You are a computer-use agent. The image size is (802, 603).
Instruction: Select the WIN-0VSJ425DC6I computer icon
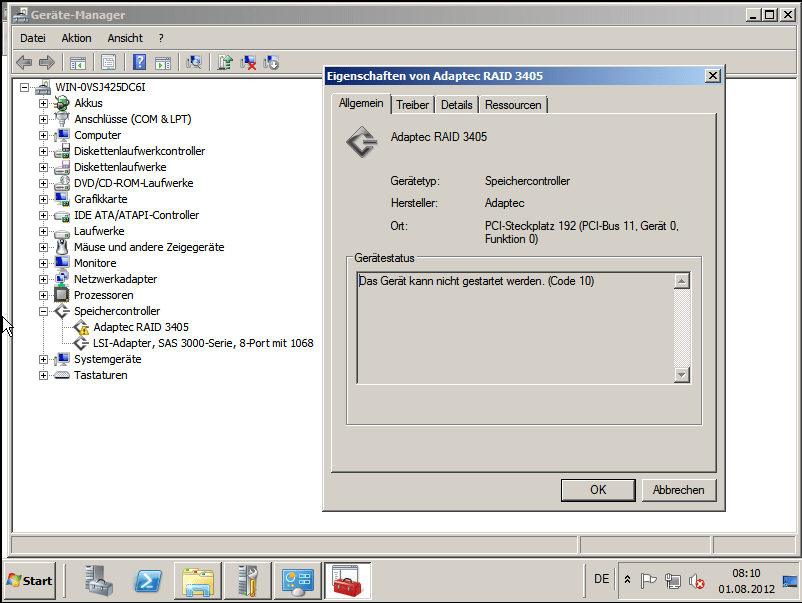43,87
